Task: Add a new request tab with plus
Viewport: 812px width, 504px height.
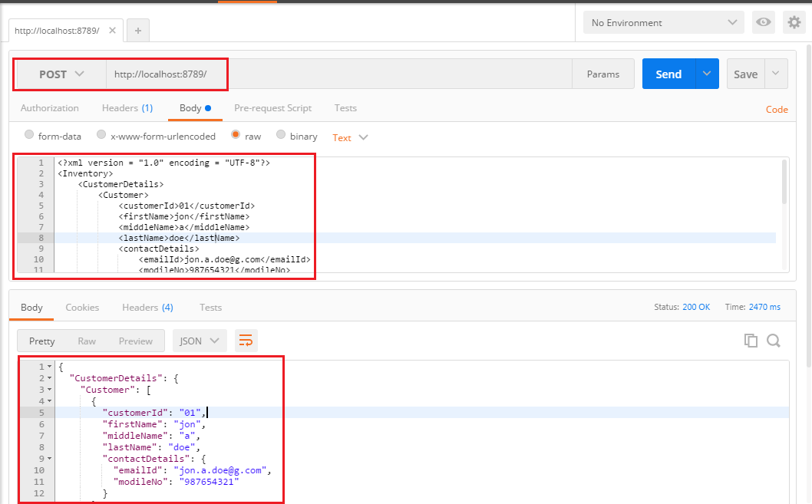Action: coord(137,31)
